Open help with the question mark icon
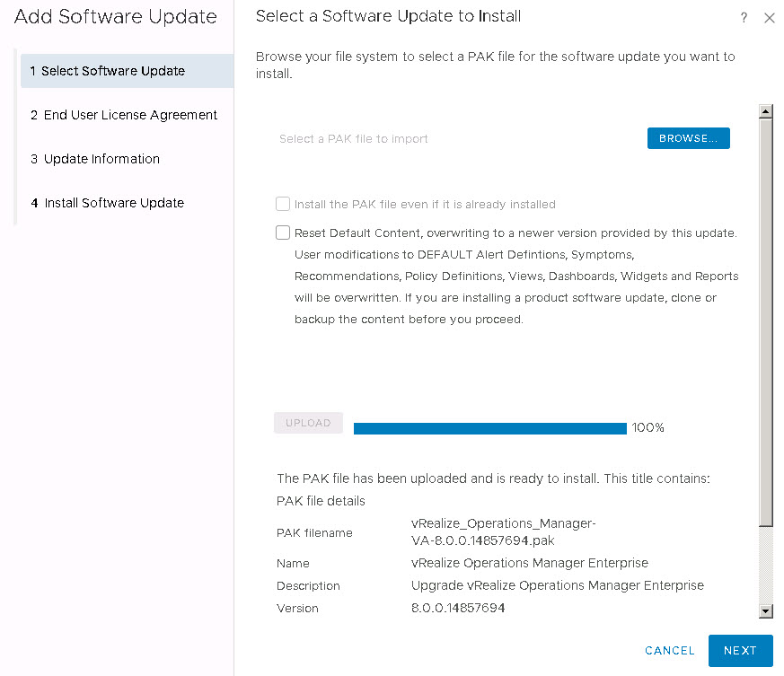 pyautogui.click(x=744, y=18)
